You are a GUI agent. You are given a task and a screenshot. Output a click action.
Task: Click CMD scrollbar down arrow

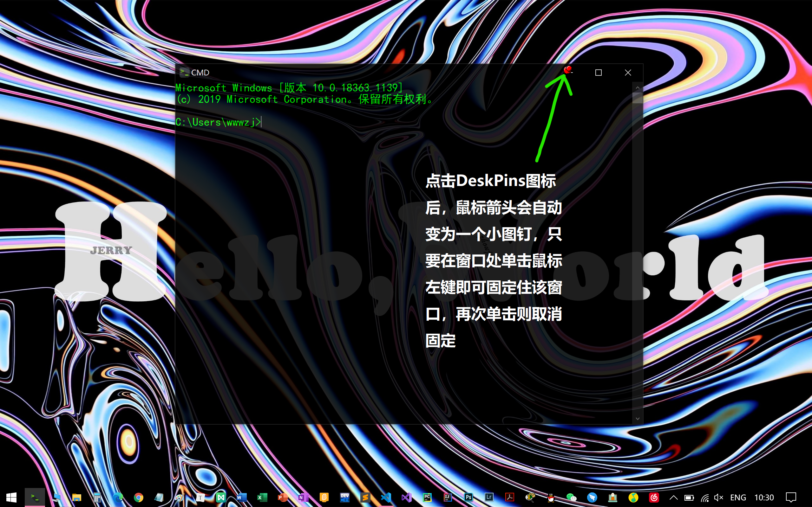(x=638, y=419)
